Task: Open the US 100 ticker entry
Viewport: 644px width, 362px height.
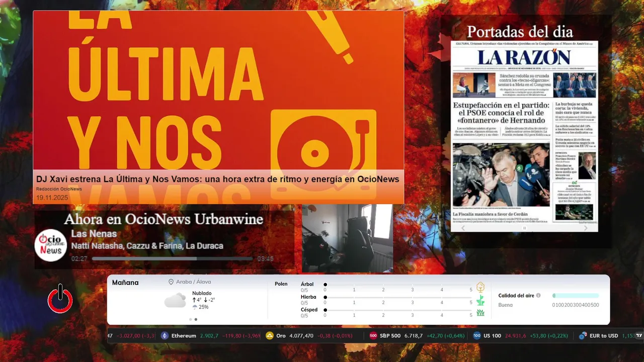Action: coord(520,336)
